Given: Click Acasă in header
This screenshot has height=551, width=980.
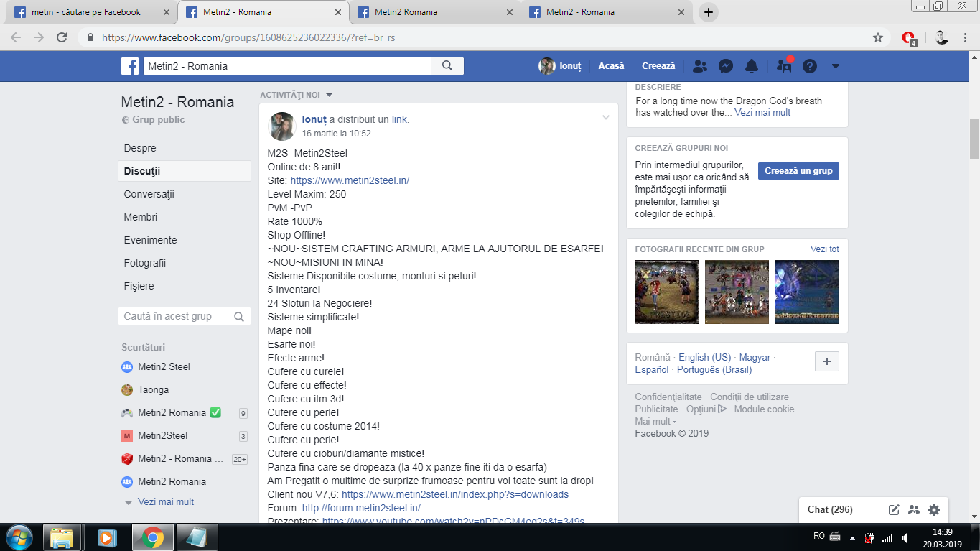Looking at the screenshot, I should click(x=612, y=66).
